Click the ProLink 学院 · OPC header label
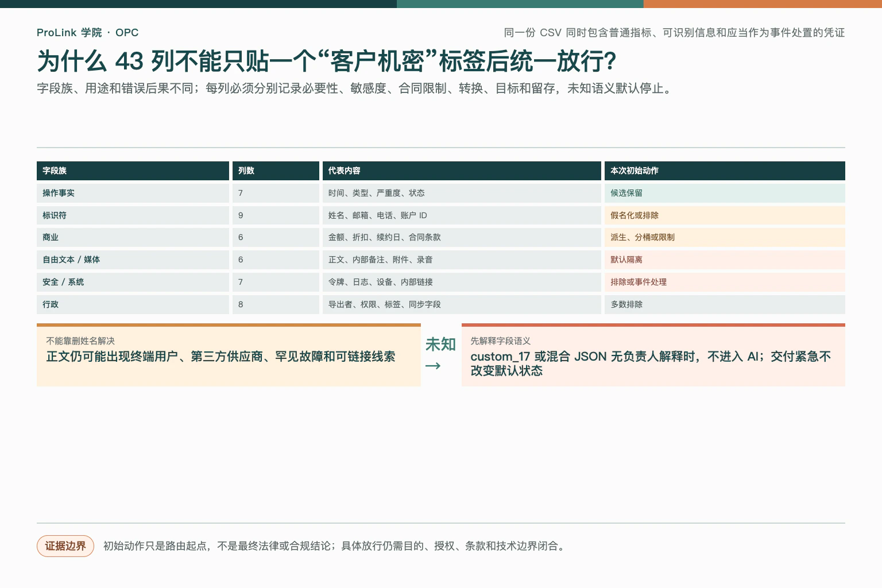882x588 pixels. pos(87,33)
